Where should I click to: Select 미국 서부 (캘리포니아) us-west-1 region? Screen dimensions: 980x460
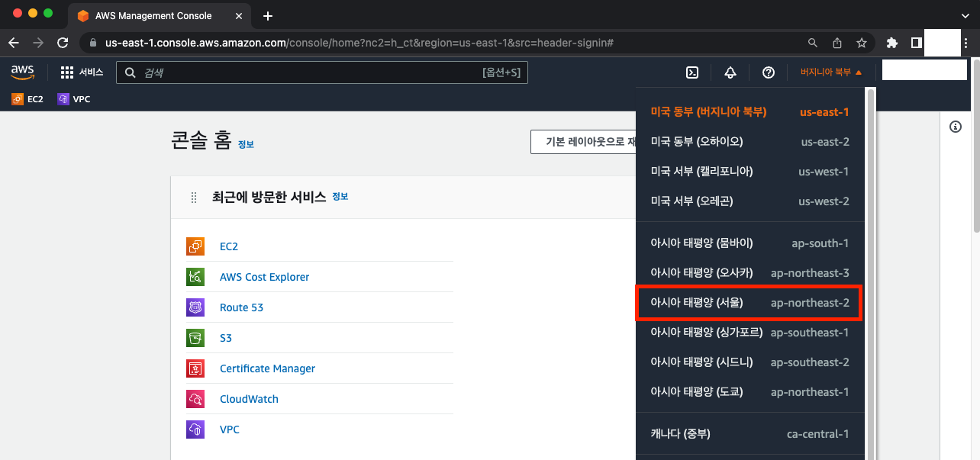coord(750,172)
